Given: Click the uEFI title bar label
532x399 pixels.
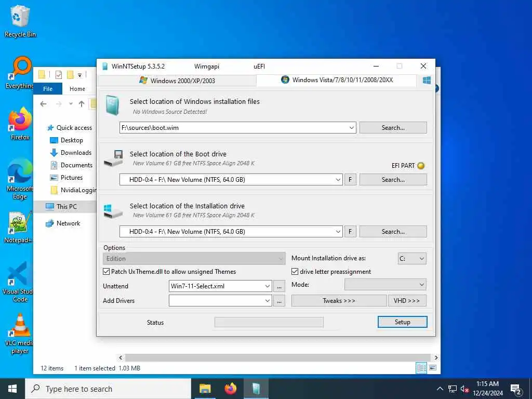Looking at the screenshot, I should (x=259, y=66).
